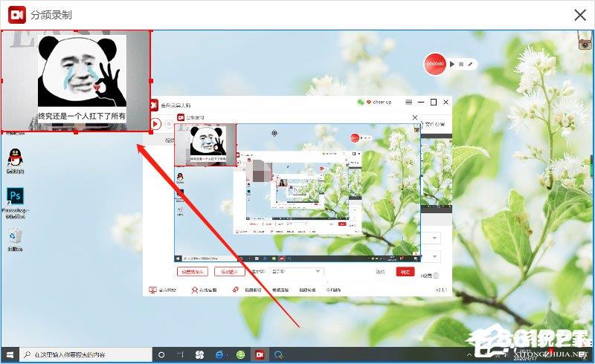Click the cancel text beside confirm button

click(x=380, y=272)
